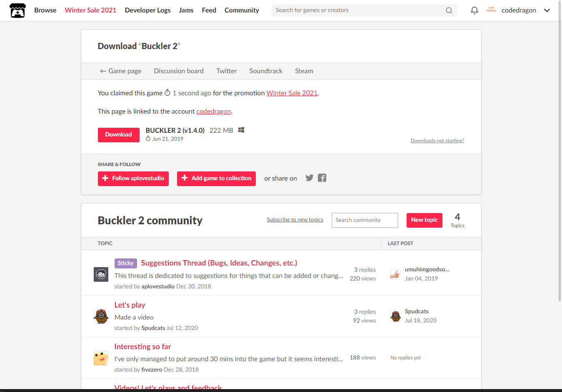The width and height of the screenshot is (562, 392).
Task: Open the Jams page
Action: (186, 10)
